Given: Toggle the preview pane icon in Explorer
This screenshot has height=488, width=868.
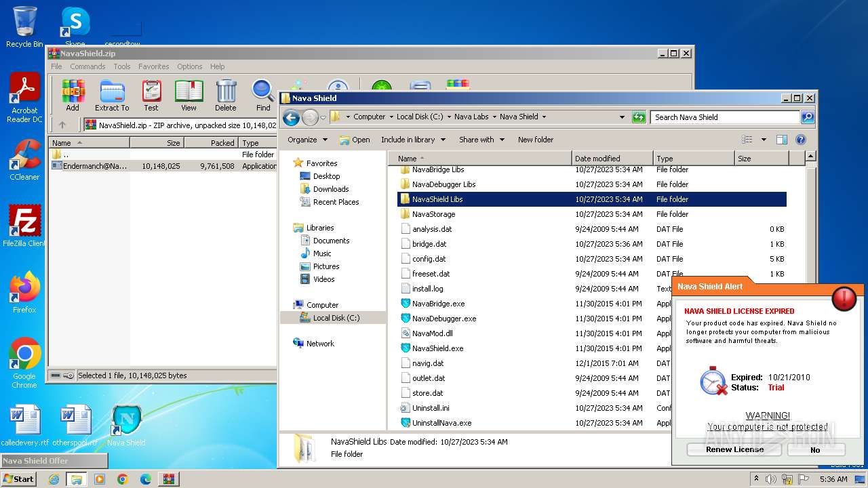Looking at the screenshot, I should coord(782,140).
